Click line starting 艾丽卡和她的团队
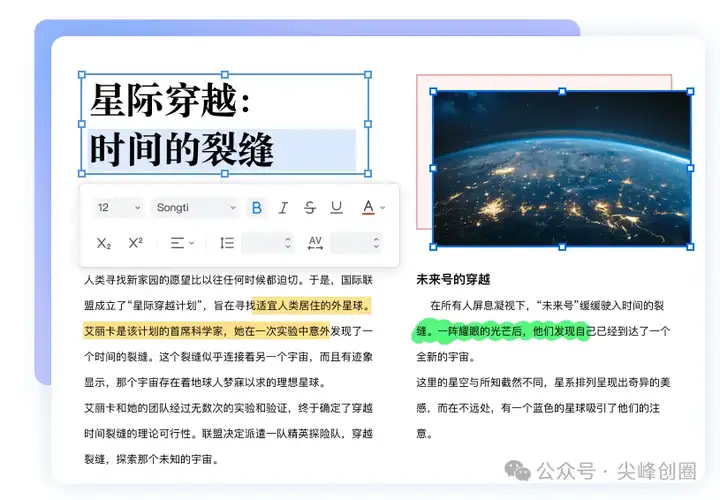 (x=228, y=408)
